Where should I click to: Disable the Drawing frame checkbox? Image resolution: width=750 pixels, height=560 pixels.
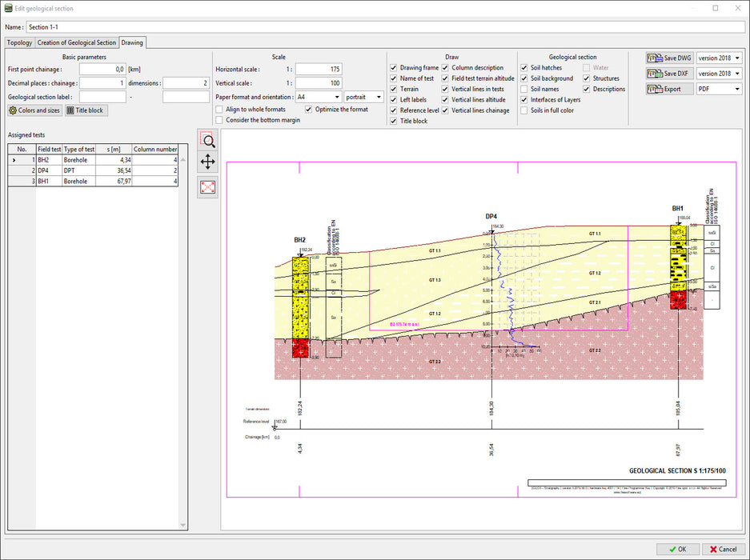click(392, 67)
